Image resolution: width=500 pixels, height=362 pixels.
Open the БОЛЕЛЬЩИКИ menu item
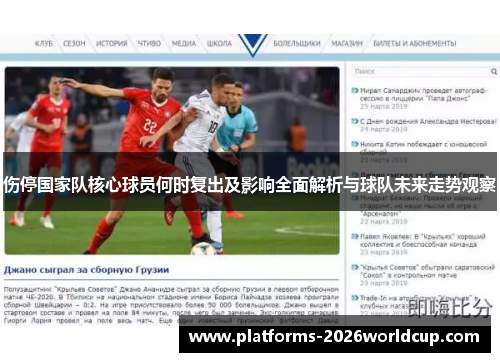click(x=297, y=43)
